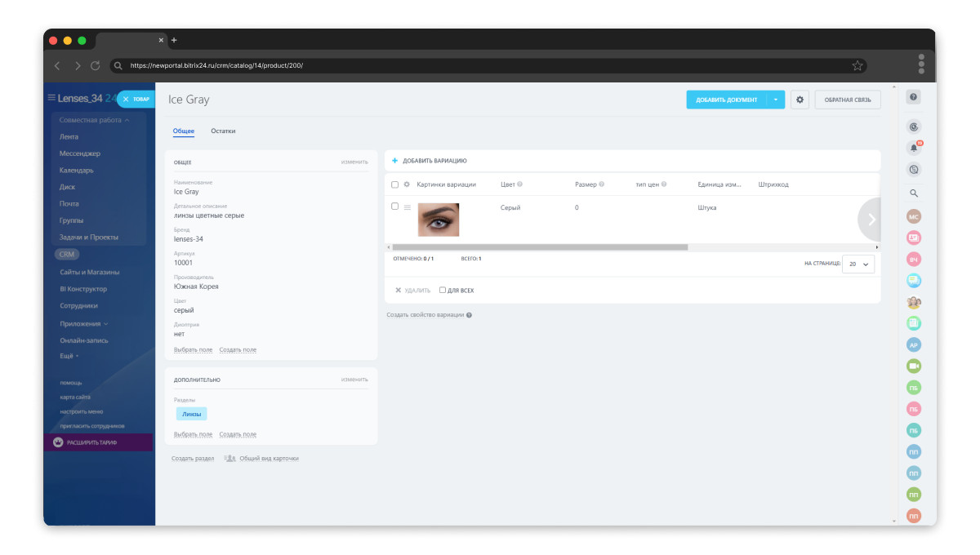
Task: Open product card settings gear
Action: tap(800, 100)
